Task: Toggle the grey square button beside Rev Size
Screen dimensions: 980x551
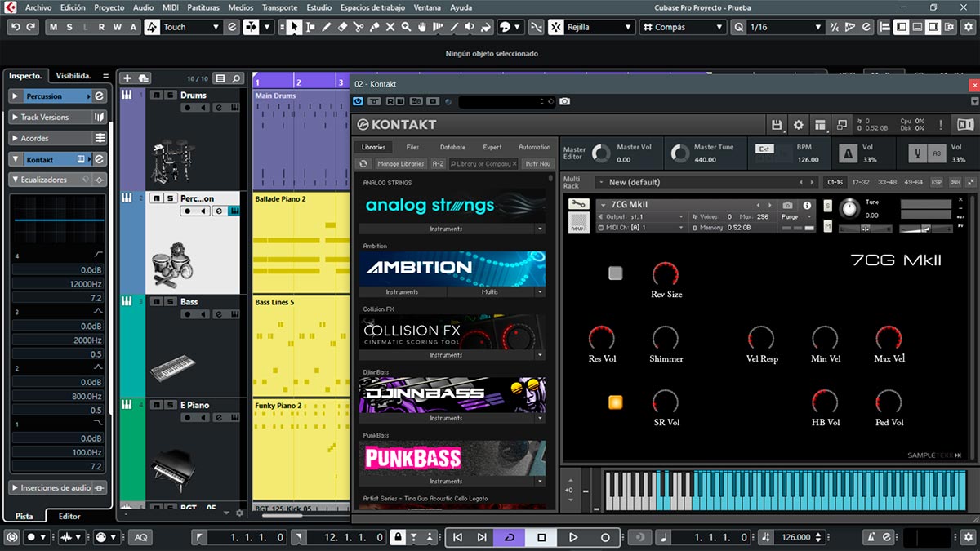Action: (616, 273)
